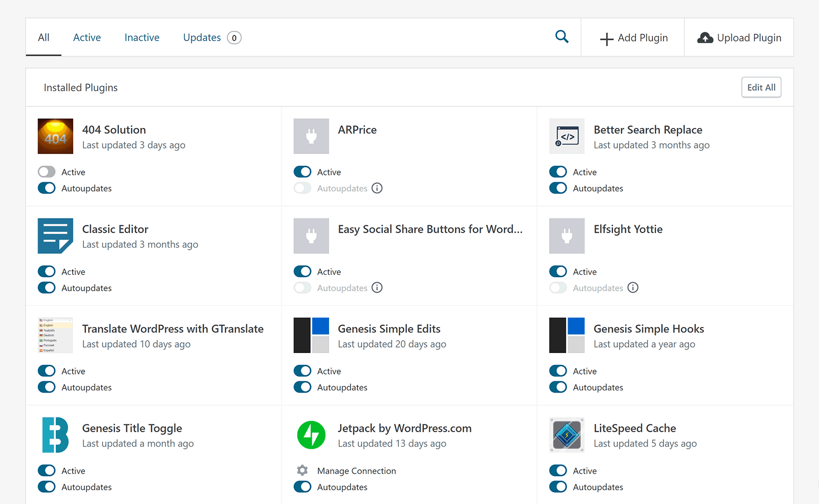Disable Autoupdates for Genesis Title Toggle
This screenshot has height=504, width=819.
47,487
